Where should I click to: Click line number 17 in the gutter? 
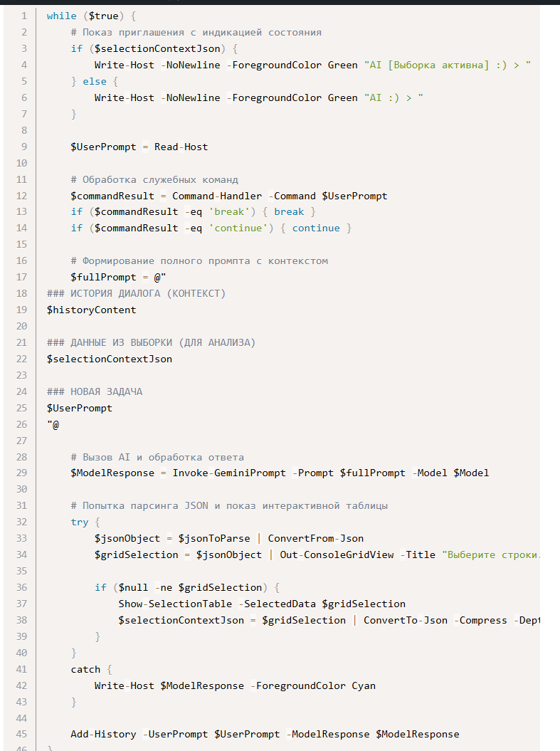pyautogui.click(x=21, y=277)
